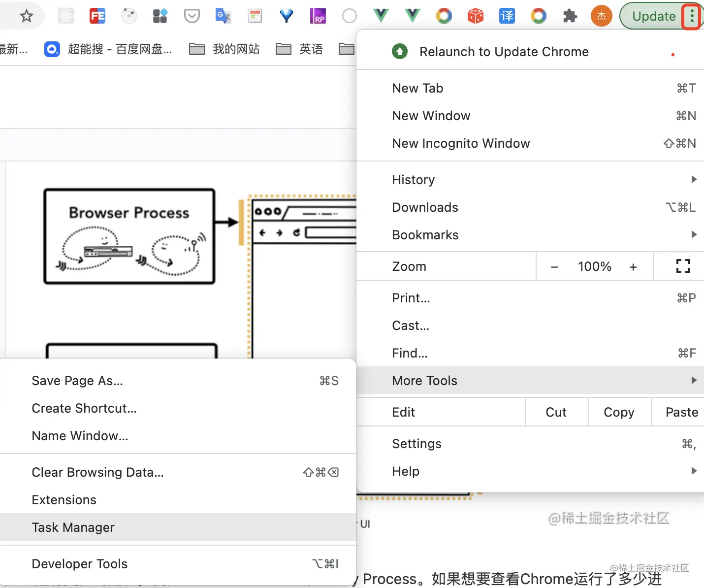Open the Extensions puzzle piece menu
This screenshot has width=704, height=588.
(x=570, y=16)
